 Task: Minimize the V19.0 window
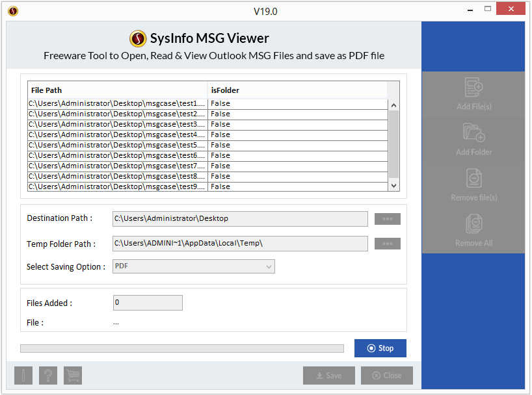tap(470, 10)
